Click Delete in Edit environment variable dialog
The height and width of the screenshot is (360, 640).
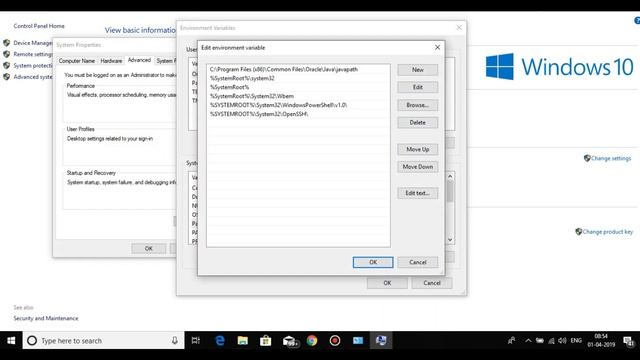(418, 122)
